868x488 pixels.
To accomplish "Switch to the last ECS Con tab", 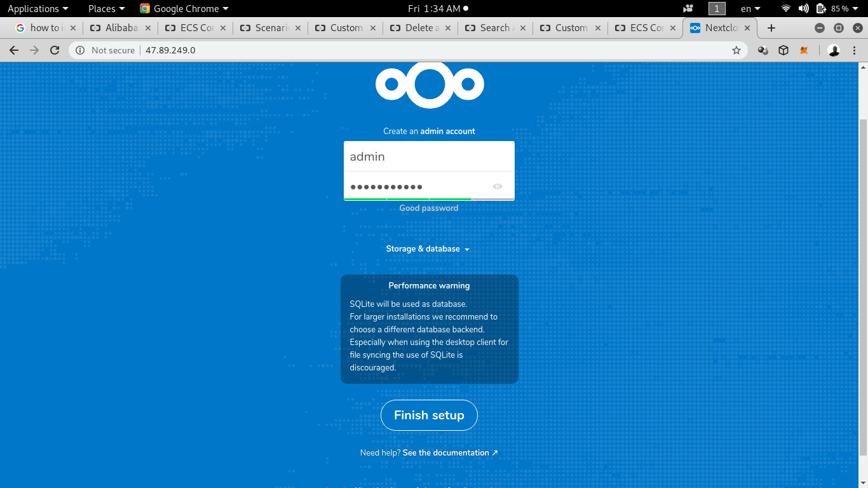I will 645,28.
